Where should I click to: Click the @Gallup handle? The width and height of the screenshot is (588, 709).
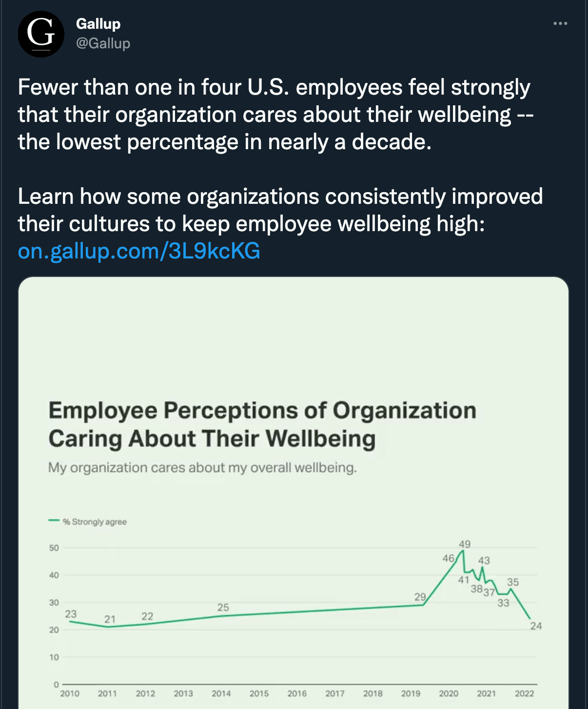coord(103,43)
